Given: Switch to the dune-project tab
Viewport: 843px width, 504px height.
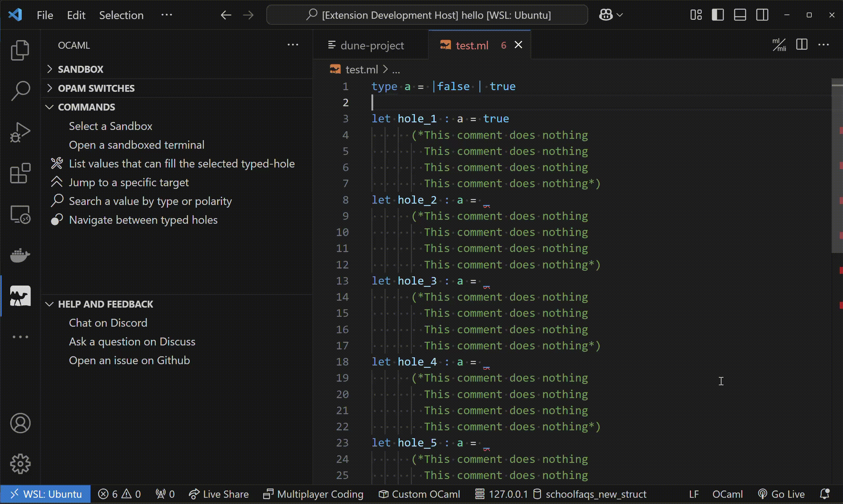Looking at the screenshot, I should (x=371, y=45).
